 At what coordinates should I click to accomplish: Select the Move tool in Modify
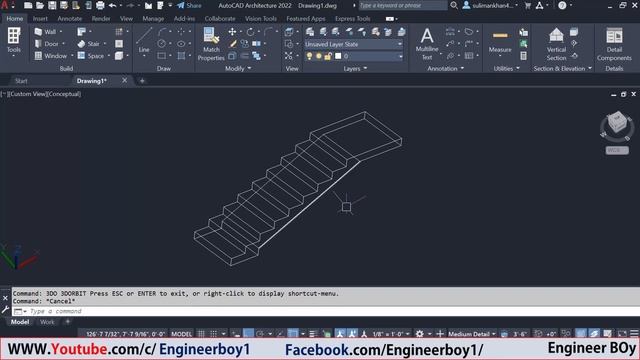[x=232, y=31]
